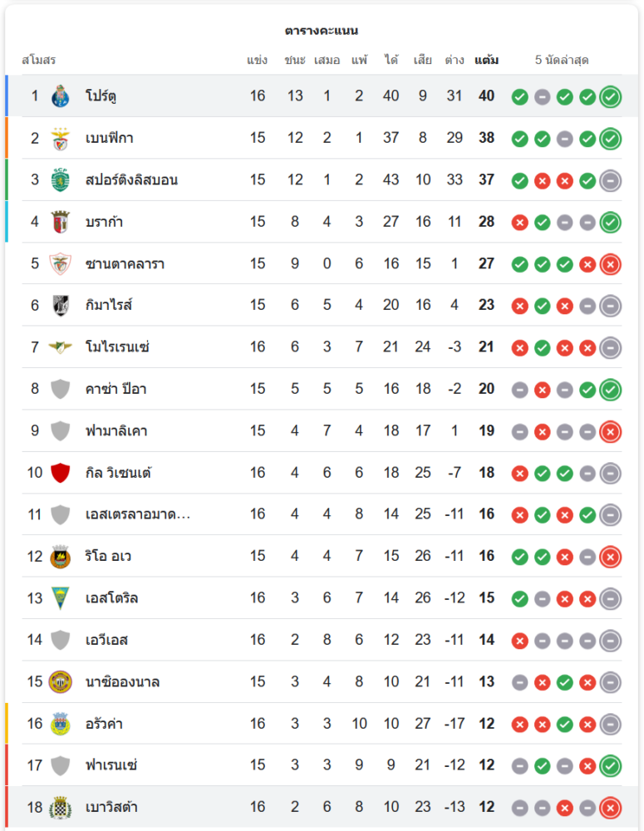Image resolution: width=644 pixels, height=831 pixels.
Task: Click the ตารางคะแนน table title
Action: 322,31
